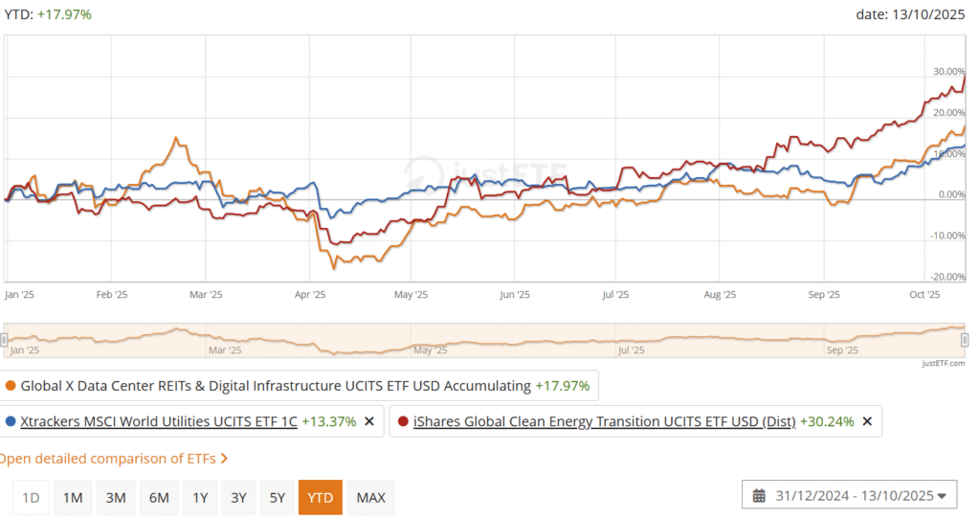Grab the left handle of range navigator
Viewport: 980px width, 519px height.
pos(5,339)
